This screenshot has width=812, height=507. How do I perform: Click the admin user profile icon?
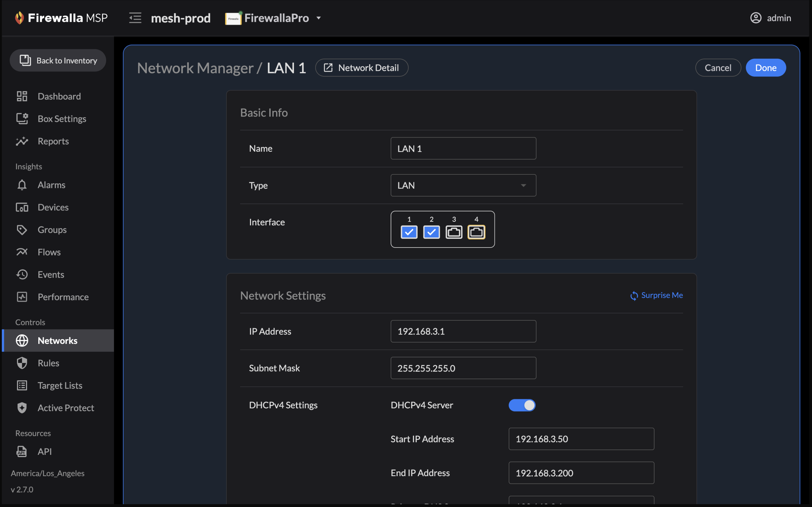tap(756, 18)
